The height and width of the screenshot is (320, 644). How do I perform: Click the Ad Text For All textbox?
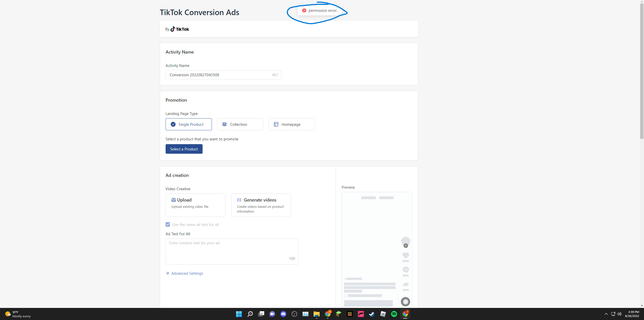point(232,251)
